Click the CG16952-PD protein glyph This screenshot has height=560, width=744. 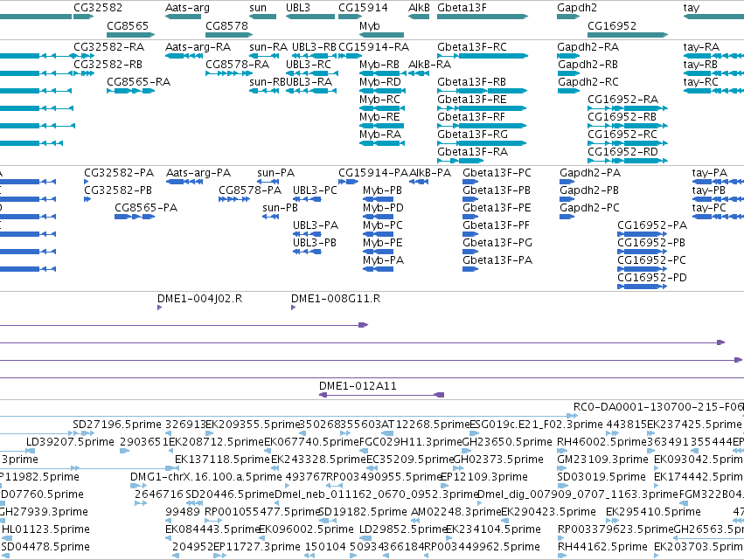642,287
